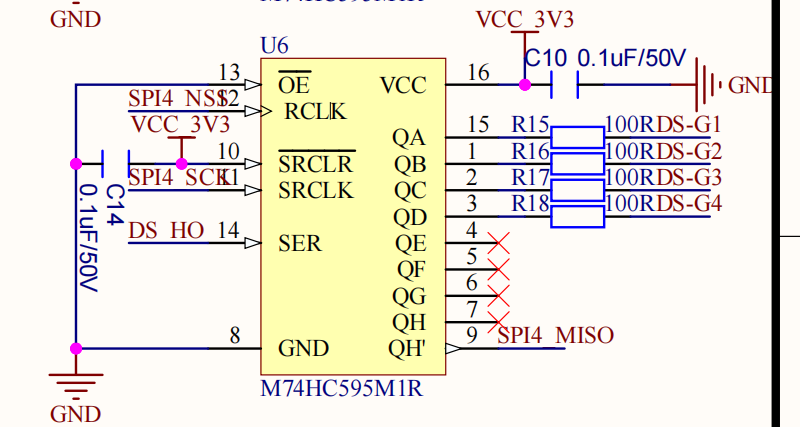Screen dimensions: 800x427
Task: Click the OE pin name
Action: coord(294,85)
